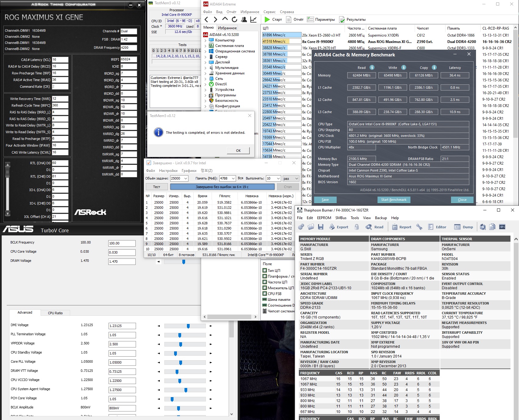Click the AIDA64 up arrow navigation icon
519x420 pixels.
pos(225,19)
